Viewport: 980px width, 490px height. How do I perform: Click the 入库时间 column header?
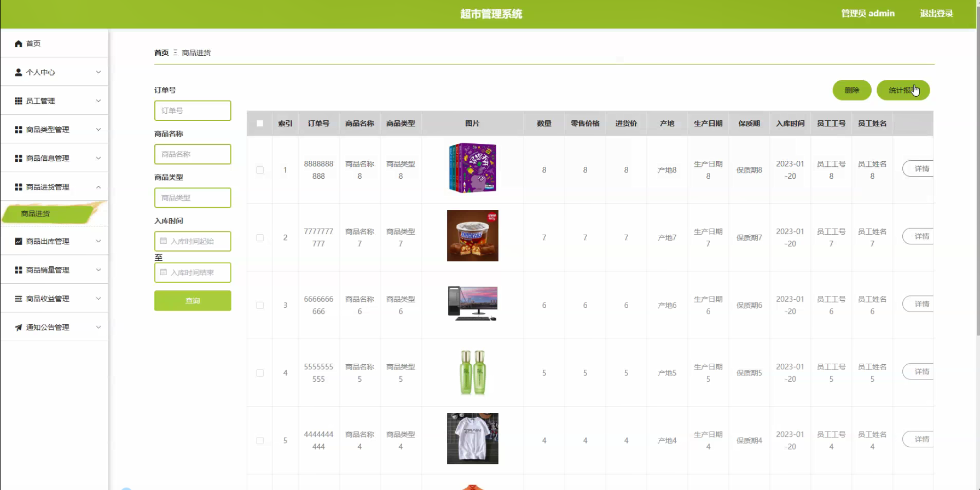(790, 124)
